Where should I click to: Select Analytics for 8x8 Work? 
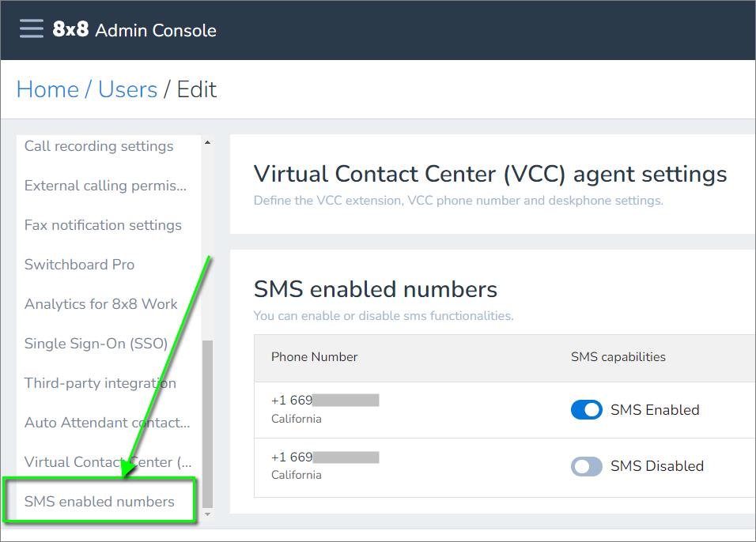click(101, 304)
